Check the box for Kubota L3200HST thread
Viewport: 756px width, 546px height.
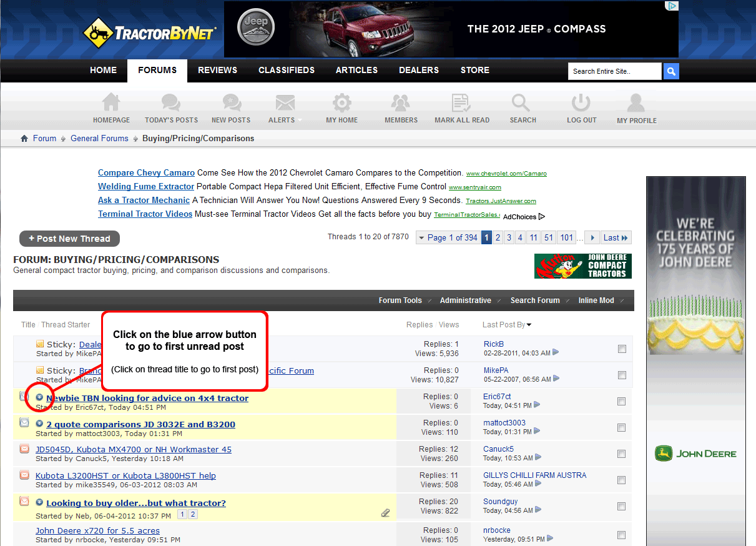[622, 480]
